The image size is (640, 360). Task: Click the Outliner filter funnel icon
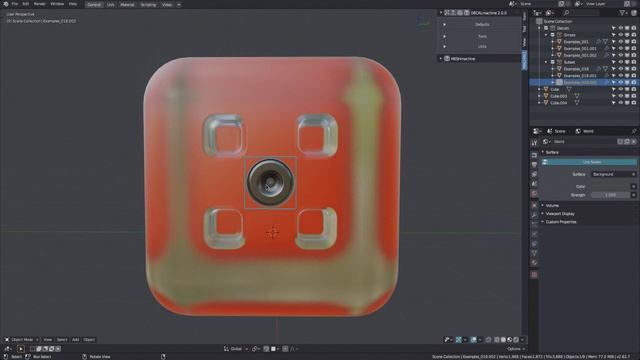click(x=622, y=13)
